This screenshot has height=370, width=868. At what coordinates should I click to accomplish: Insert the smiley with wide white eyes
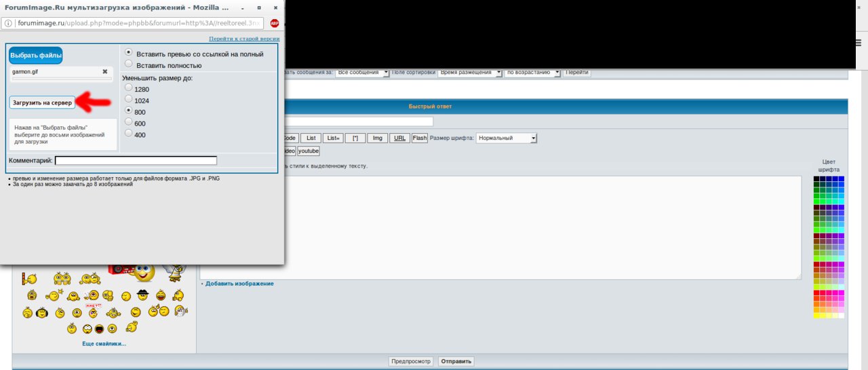[x=87, y=329]
